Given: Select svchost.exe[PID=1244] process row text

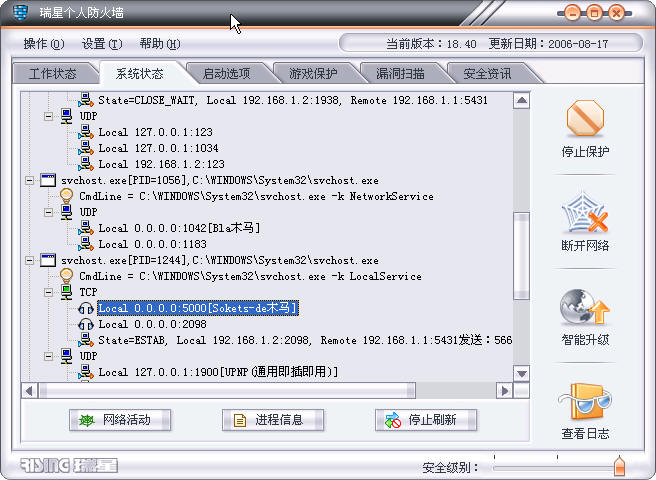Looking at the screenshot, I should 220,260.
